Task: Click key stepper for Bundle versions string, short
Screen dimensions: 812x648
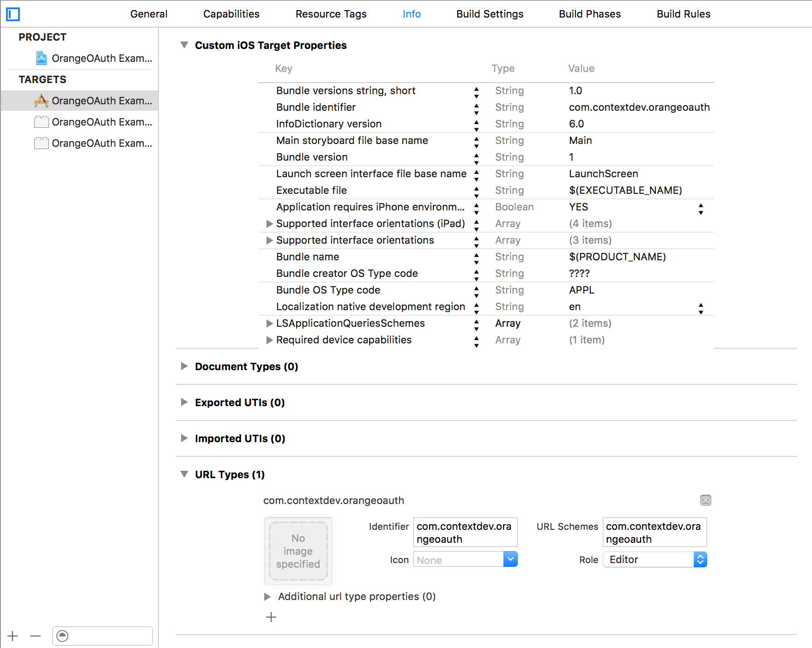Action: 476,93
